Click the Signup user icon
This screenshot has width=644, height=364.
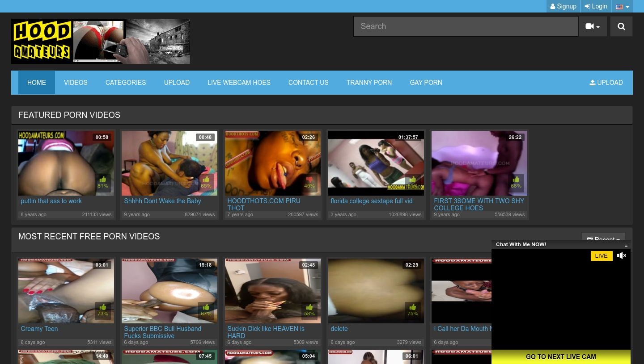pos(553,7)
